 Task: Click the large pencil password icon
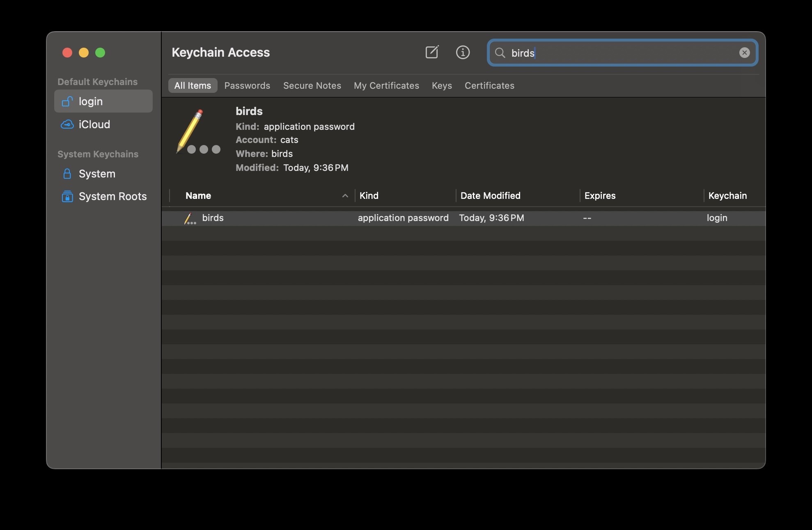point(198,132)
